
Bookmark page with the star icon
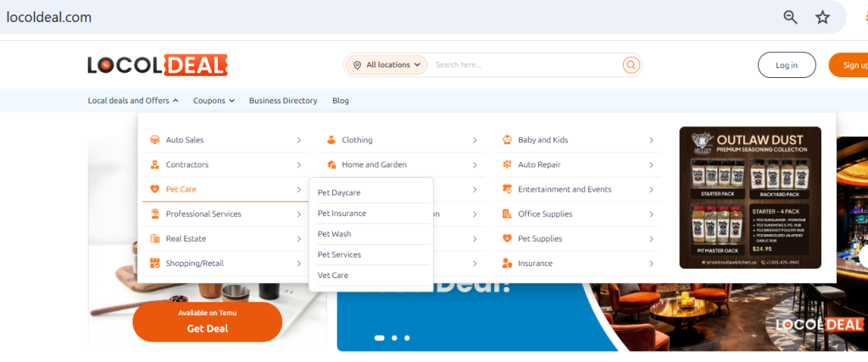tap(822, 17)
